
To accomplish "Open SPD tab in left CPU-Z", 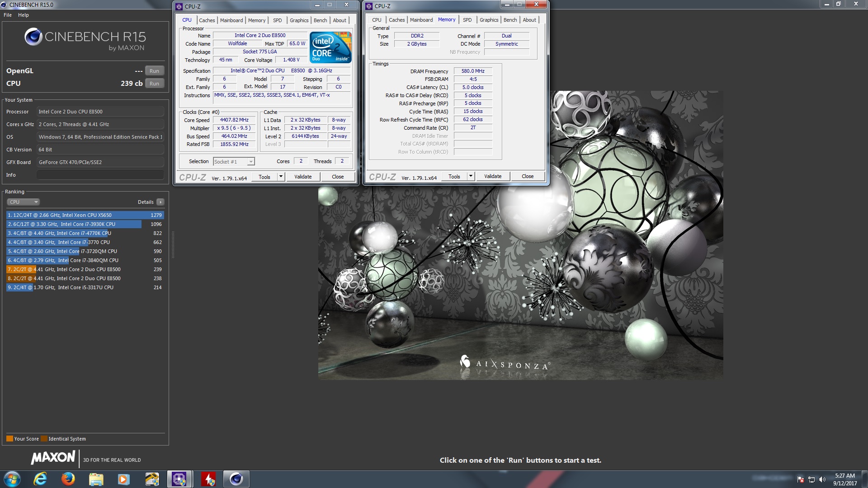I will click(x=278, y=20).
